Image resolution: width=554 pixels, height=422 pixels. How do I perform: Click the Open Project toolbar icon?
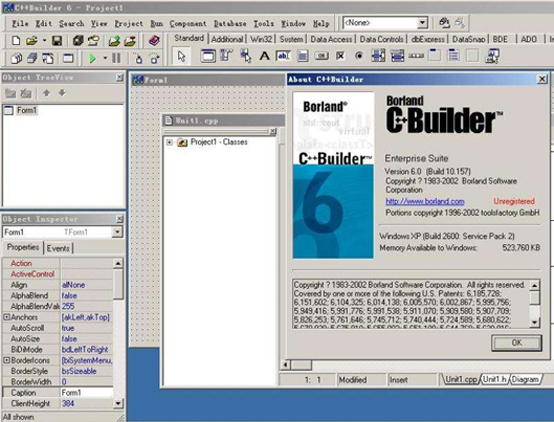94,41
